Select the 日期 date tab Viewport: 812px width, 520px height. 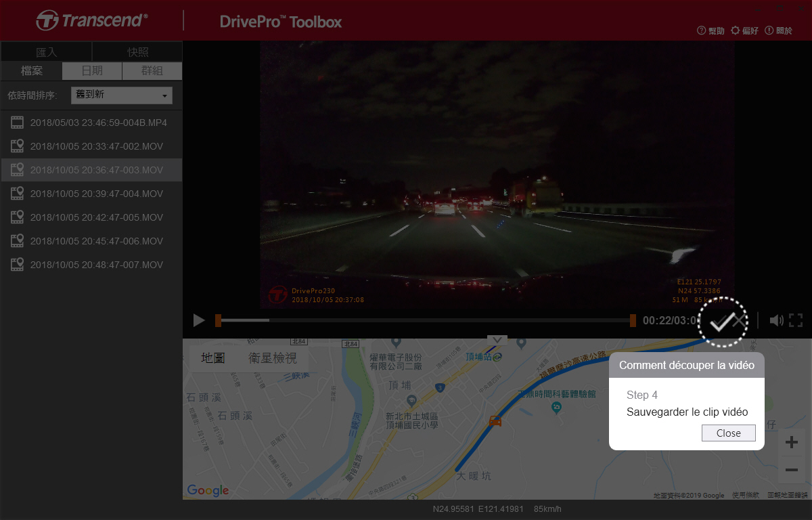click(x=92, y=71)
